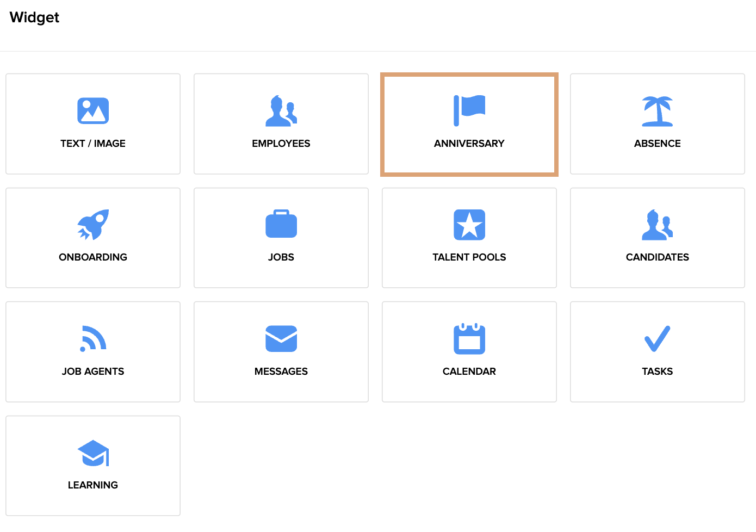This screenshot has height=532, width=756.
Task: Select the ANNIVERSARY widget label
Action: point(469,144)
